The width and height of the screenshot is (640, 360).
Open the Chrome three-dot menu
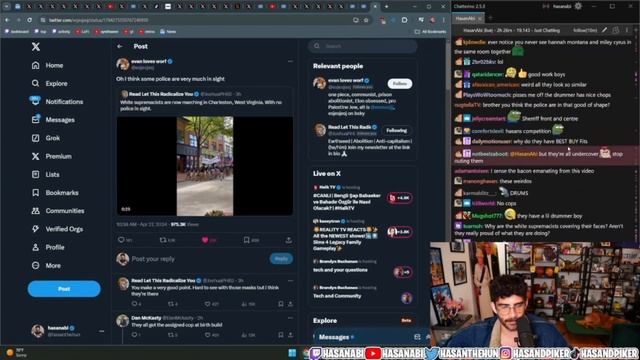(443, 20)
